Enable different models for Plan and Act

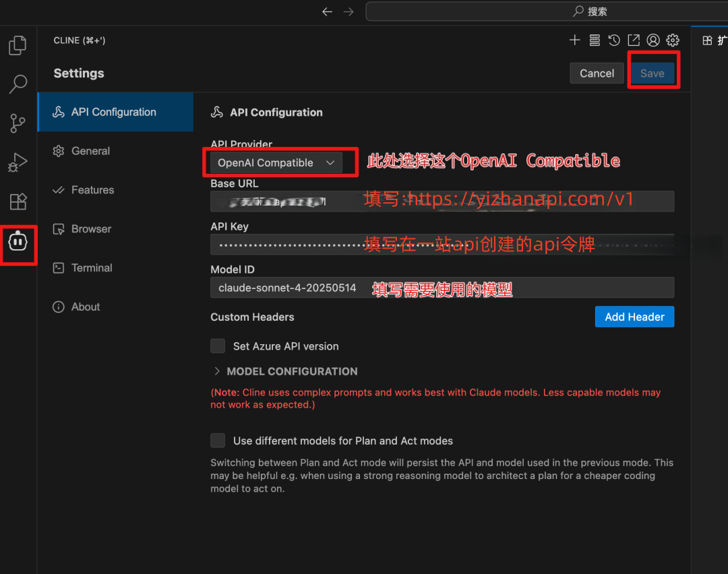(218, 441)
